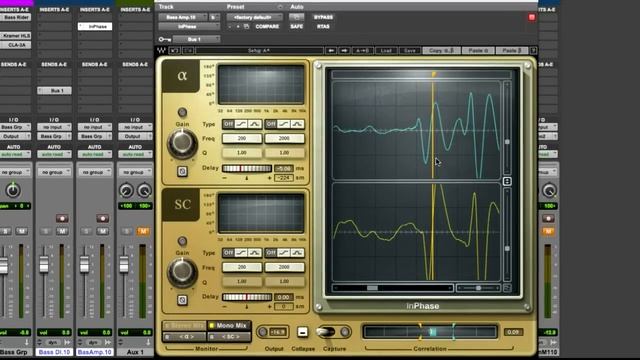Click the Collapse button
640x360 pixels.
tap(302, 332)
